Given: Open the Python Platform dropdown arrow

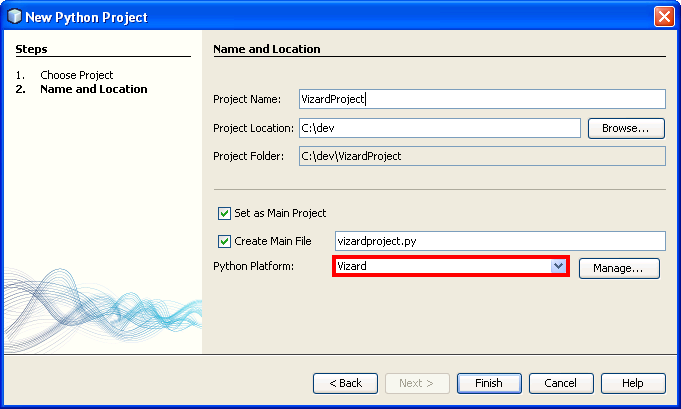Looking at the screenshot, I should (558, 266).
